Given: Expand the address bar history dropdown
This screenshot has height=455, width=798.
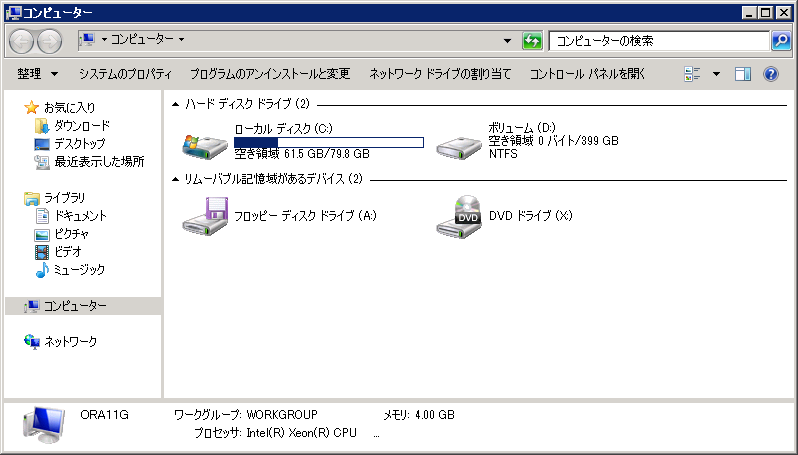Looking at the screenshot, I should (507, 41).
